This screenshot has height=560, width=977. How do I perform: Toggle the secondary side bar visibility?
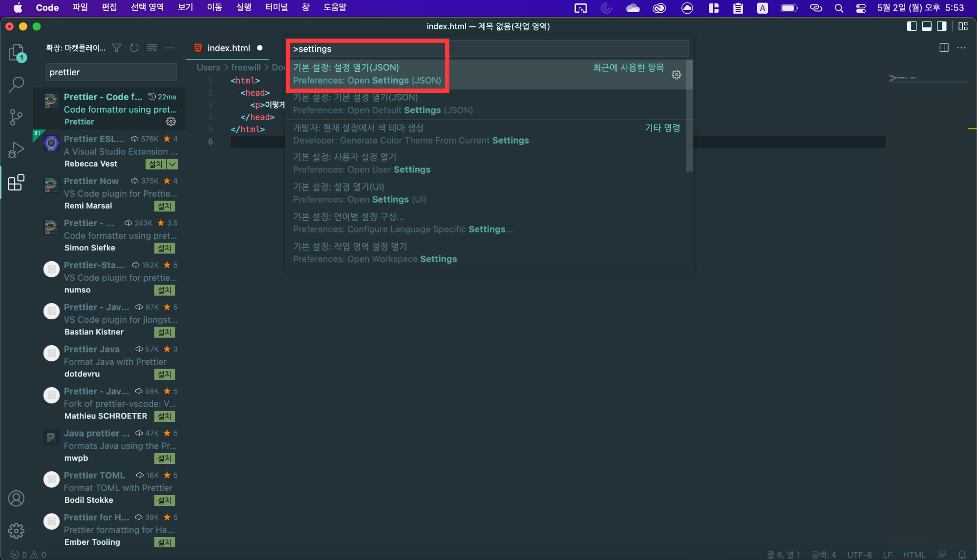pyautogui.click(x=942, y=26)
